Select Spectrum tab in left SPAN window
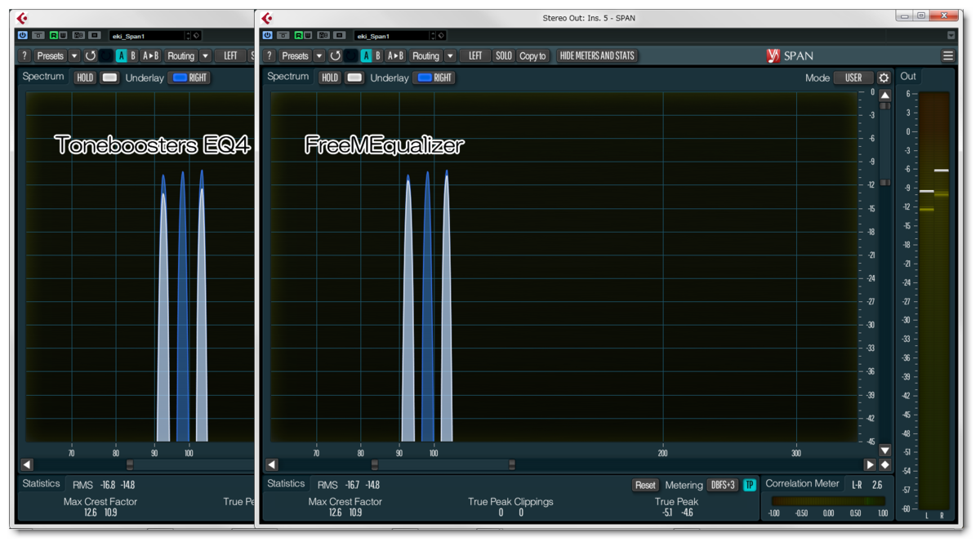 tap(43, 77)
